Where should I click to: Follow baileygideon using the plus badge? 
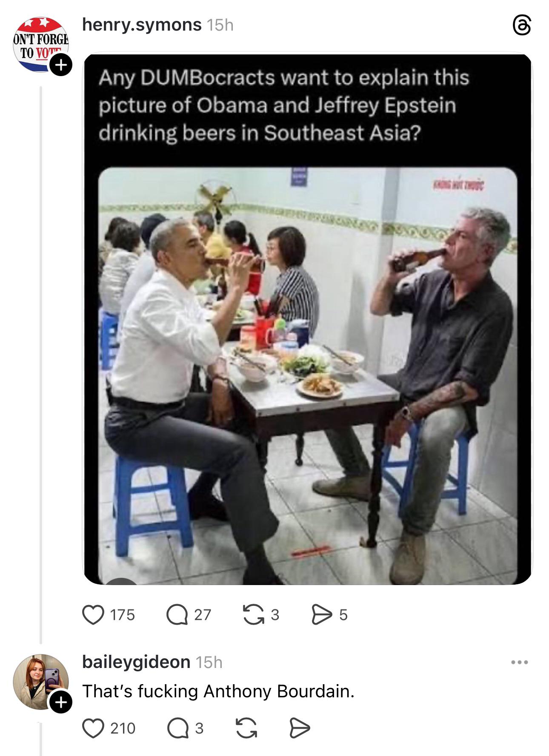[x=61, y=702]
